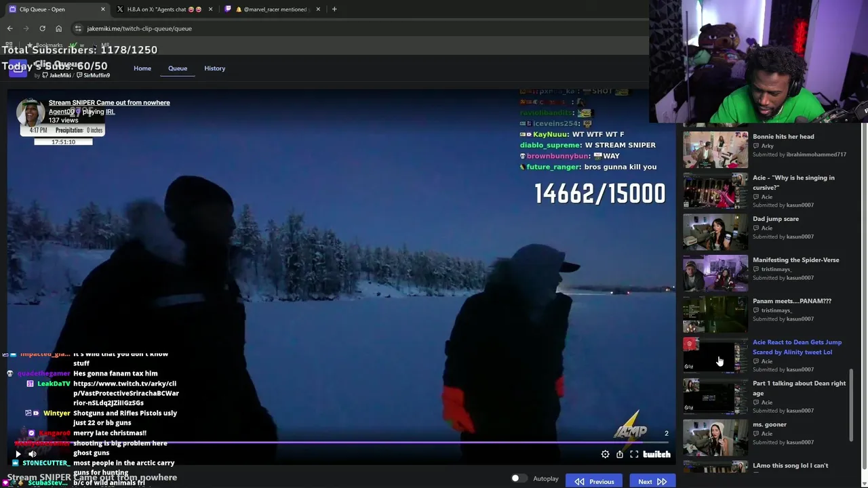Open the Bonnie hits her head clip
This screenshot has height=488, width=868.
(x=783, y=136)
